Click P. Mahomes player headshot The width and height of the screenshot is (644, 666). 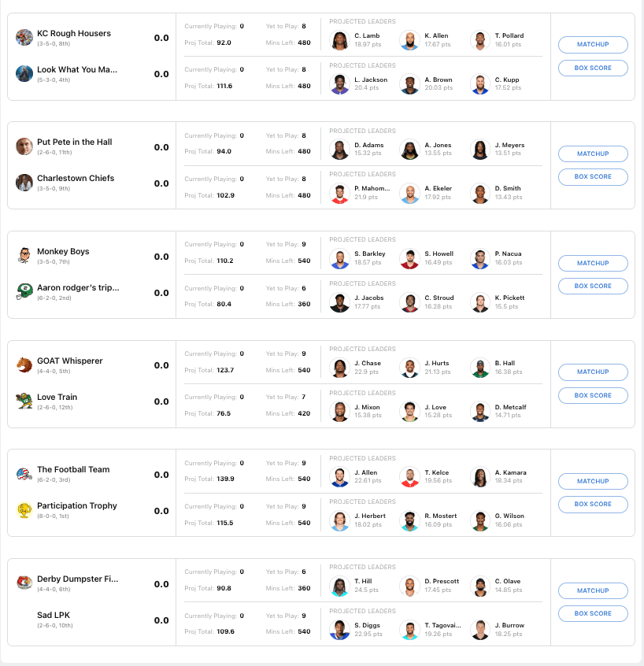(x=339, y=193)
